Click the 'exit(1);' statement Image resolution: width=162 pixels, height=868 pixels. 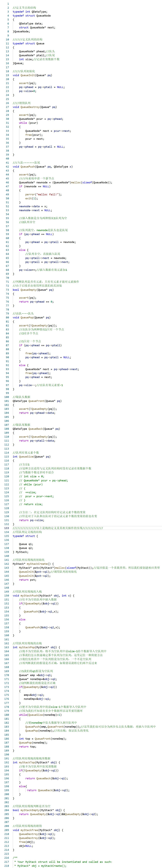point(32,198)
